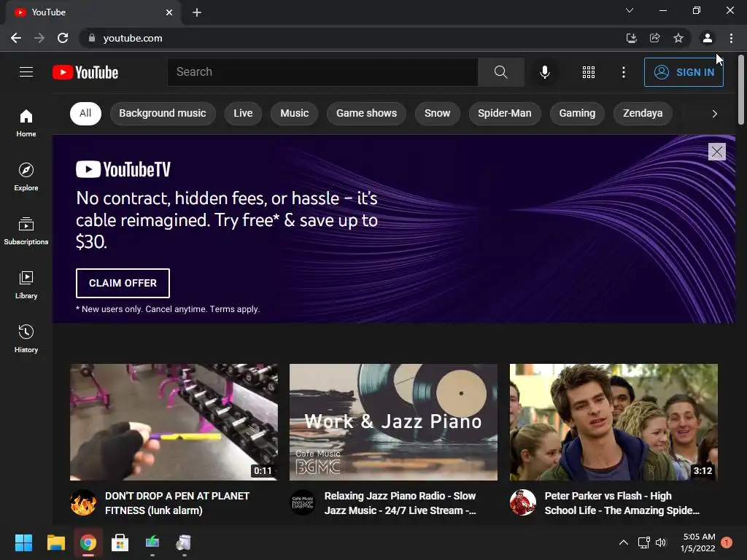
Task: Select the Gaming chip
Action: (577, 113)
